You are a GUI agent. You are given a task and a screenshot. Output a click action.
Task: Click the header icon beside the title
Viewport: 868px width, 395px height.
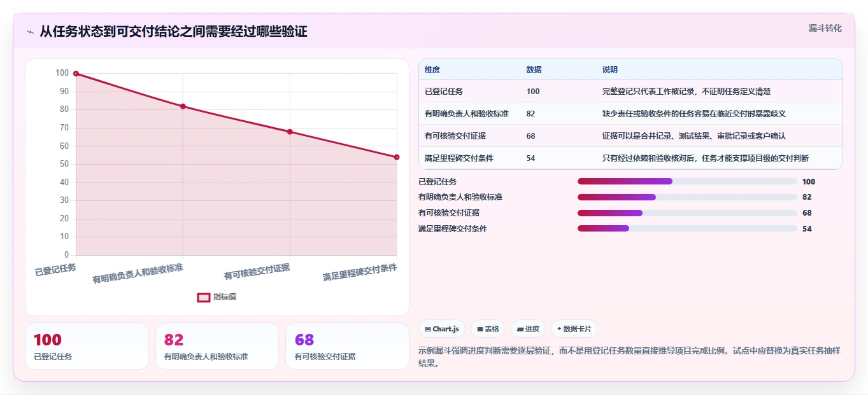pos(30,32)
